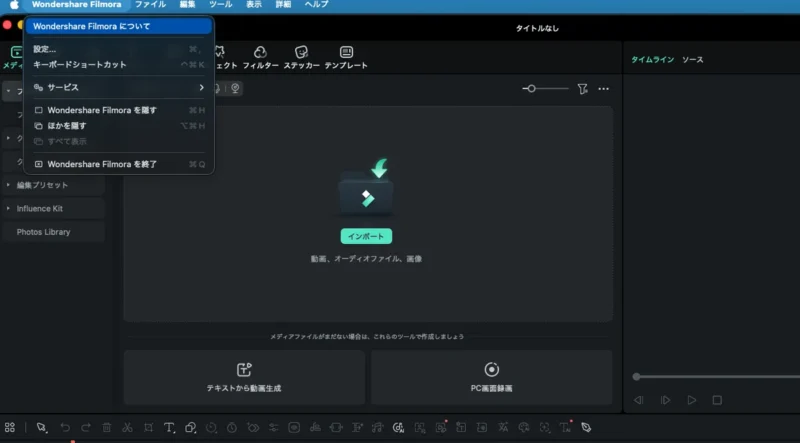The image size is (800, 443).
Task: Click the import folder graphic
Action: pyautogui.click(x=366, y=187)
